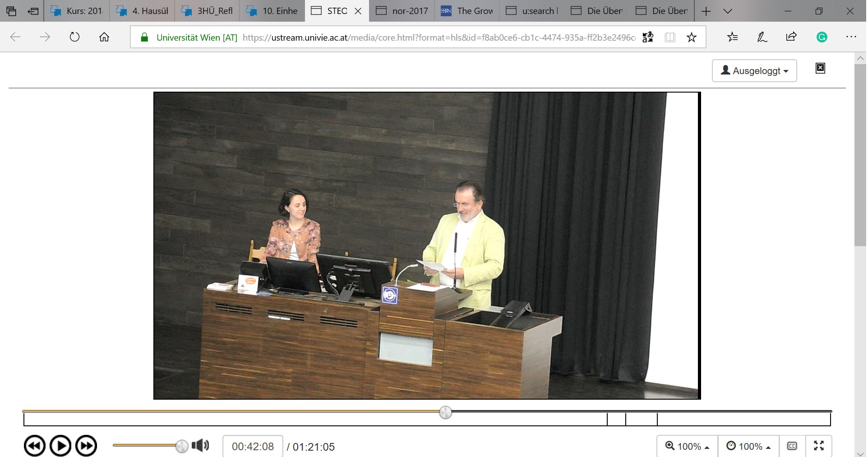This screenshot has height=457, width=868.
Task: Reload the current page
Action: [x=74, y=37]
